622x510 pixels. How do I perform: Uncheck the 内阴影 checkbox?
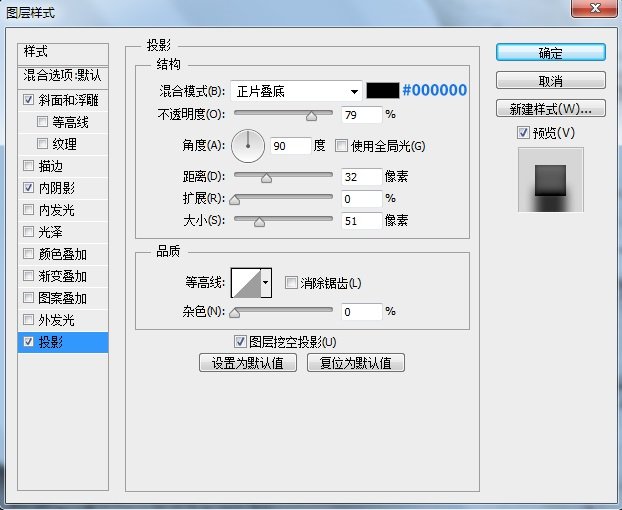coord(29,187)
